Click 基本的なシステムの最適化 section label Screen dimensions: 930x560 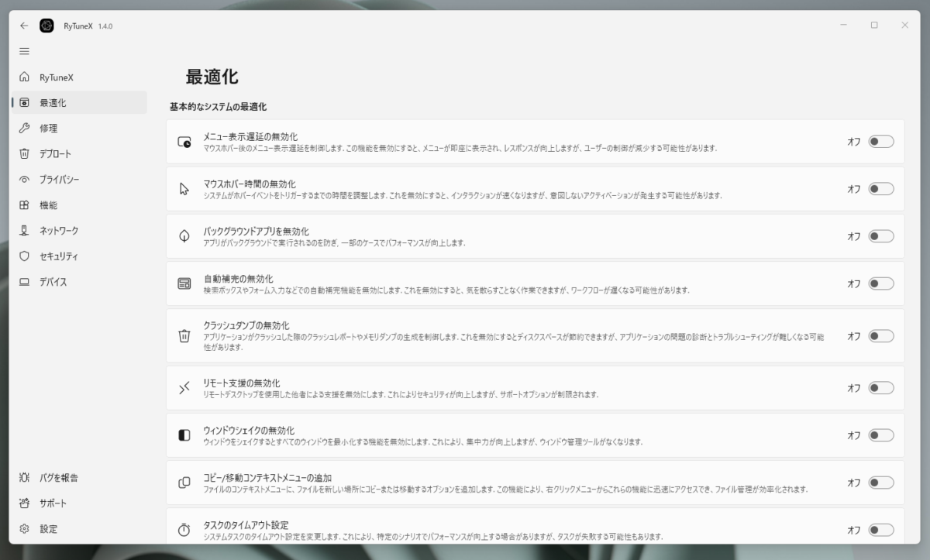click(x=218, y=106)
